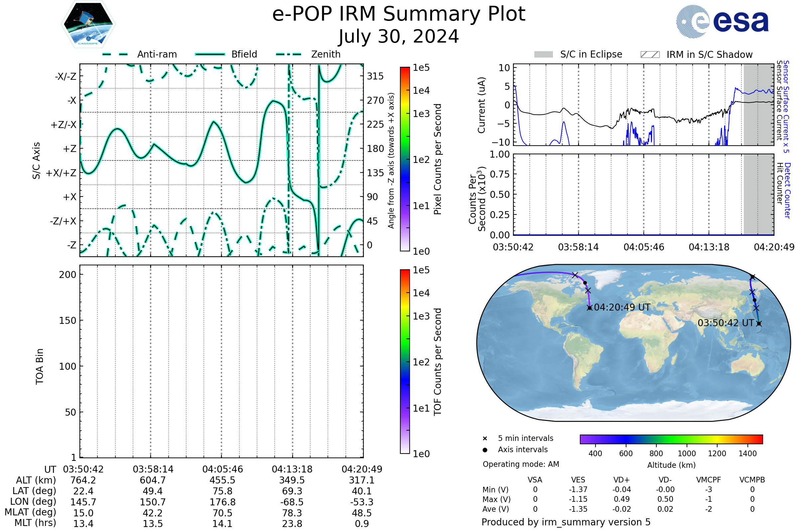Screen dimensions: 798x532
Task: Click the Sensor Surface Current x 5 label
Action: point(786,106)
